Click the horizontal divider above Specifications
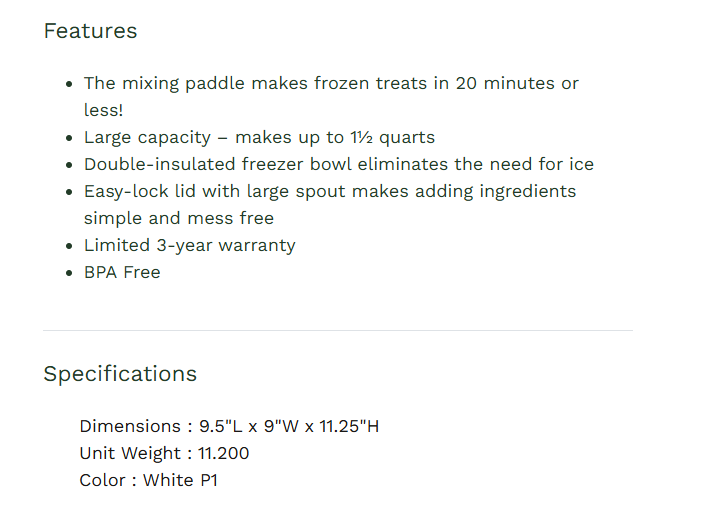This screenshot has height=511, width=724. pyautogui.click(x=338, y=330)
